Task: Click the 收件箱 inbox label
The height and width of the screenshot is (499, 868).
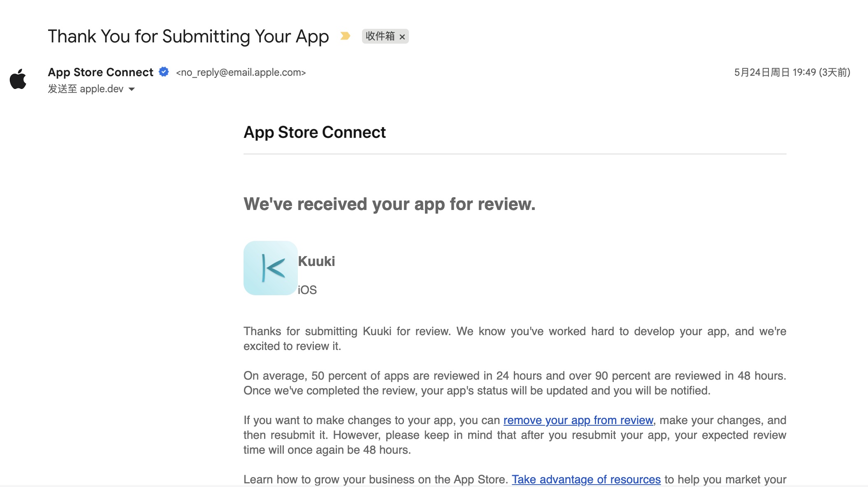Action: (x=380, y=36)
